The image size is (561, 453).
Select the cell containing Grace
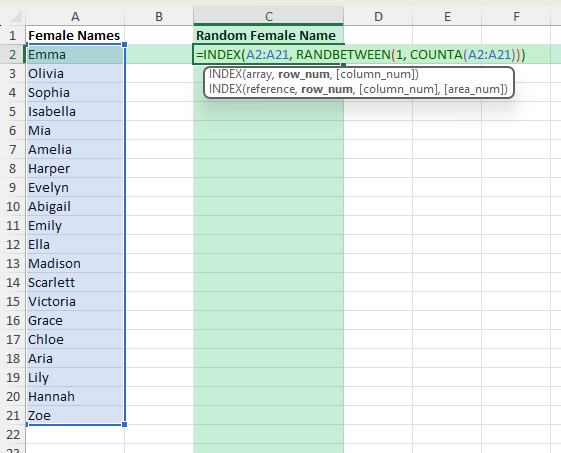tap(75, 320)
